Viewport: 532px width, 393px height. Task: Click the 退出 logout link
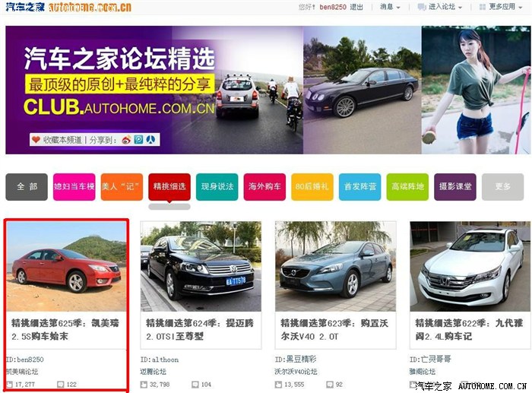point(357,8)
